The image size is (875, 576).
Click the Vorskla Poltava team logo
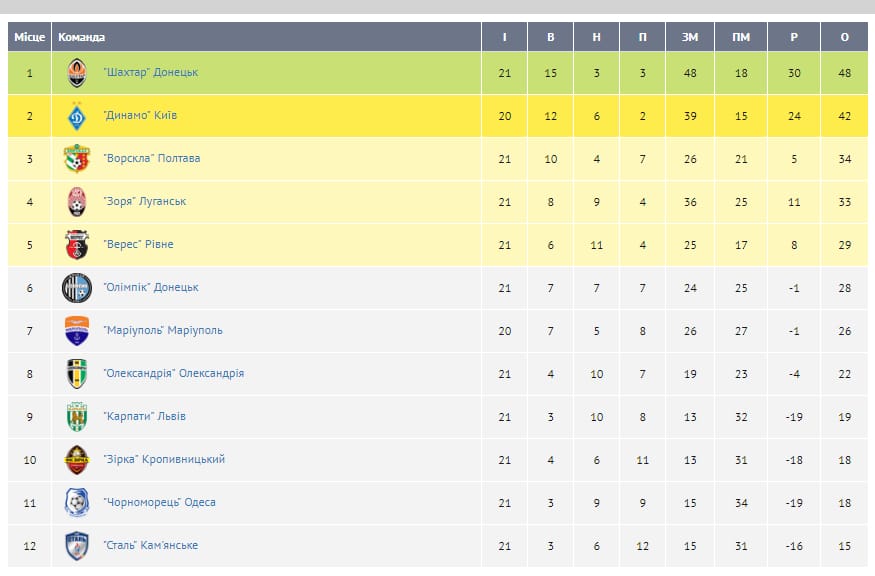pyautogui.click(x=77, y=159)
